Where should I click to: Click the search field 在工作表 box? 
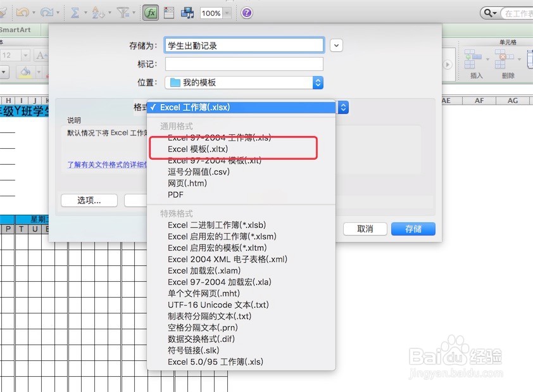517,13
